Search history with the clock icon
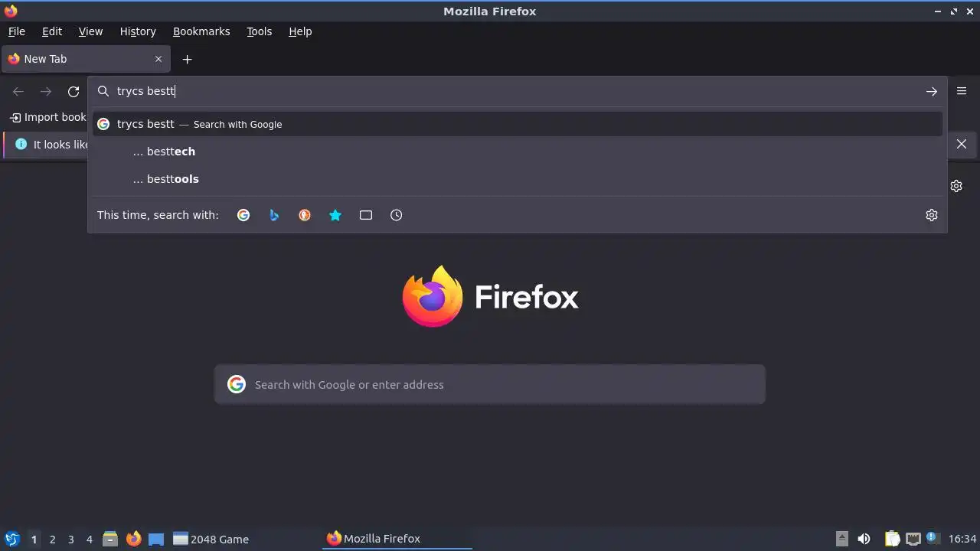Image resolution: width=980 pixels, height=551 pixels. coord(397,215)
